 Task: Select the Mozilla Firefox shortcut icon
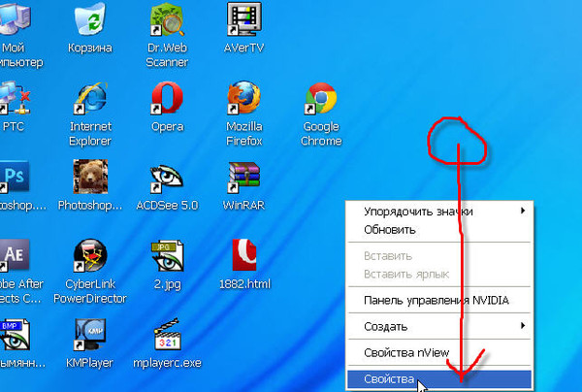point(243,98)
